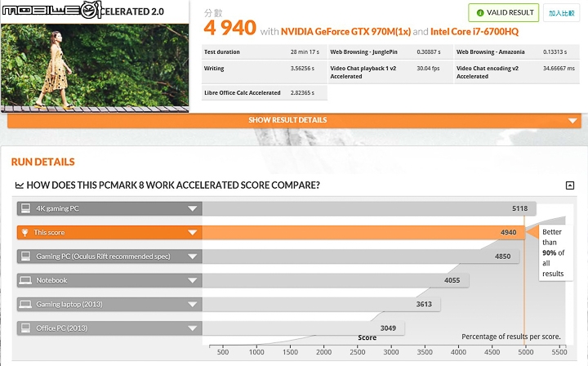Click the 4 940 score number
This screenshot has width=588, height=366.
tap(229, 28)
